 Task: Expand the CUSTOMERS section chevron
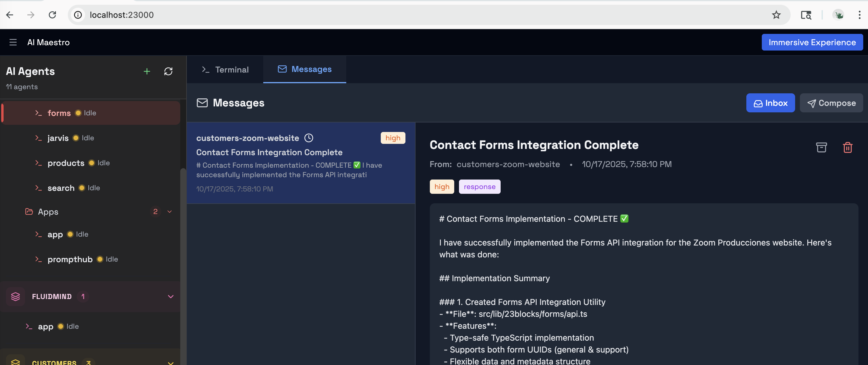coord(170,362)
